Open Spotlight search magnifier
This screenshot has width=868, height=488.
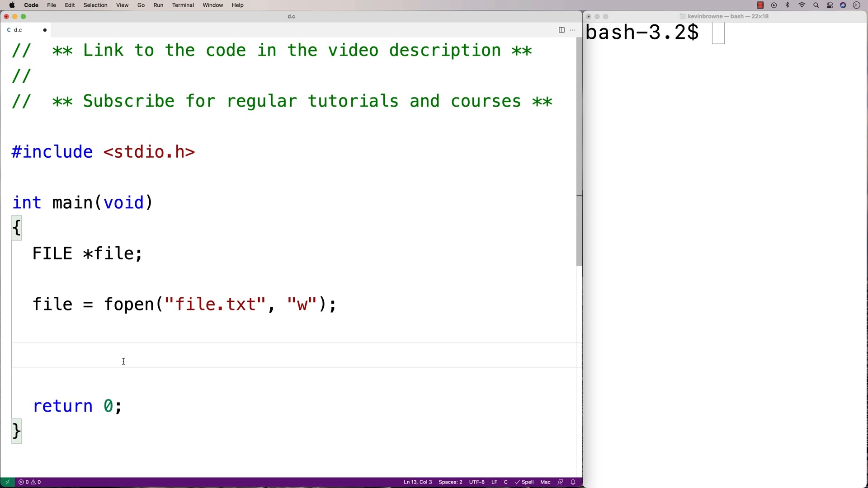[x=816, y=5]
